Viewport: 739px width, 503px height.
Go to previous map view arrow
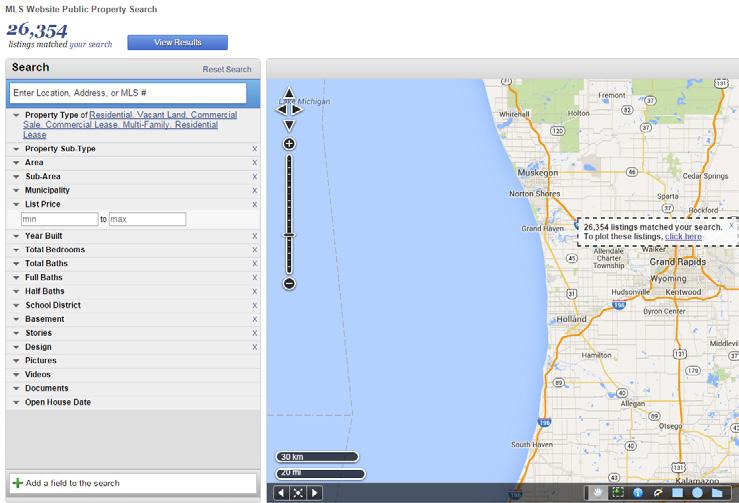281,493
